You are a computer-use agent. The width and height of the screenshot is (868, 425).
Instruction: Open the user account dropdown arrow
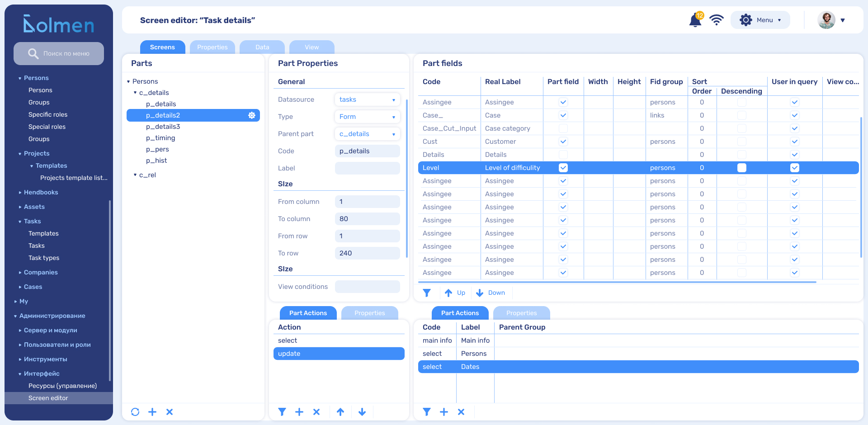pyautogui.click(x=843, y=20)
